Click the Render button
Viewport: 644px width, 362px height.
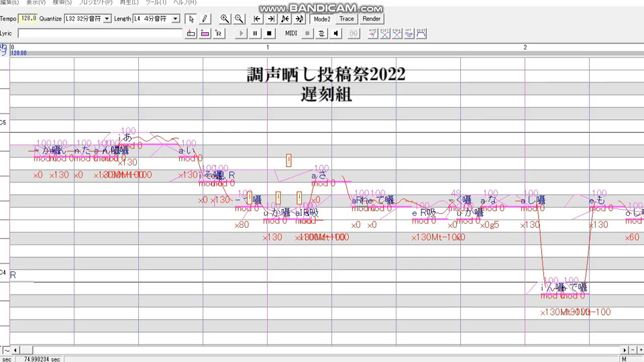pos(372,19)
